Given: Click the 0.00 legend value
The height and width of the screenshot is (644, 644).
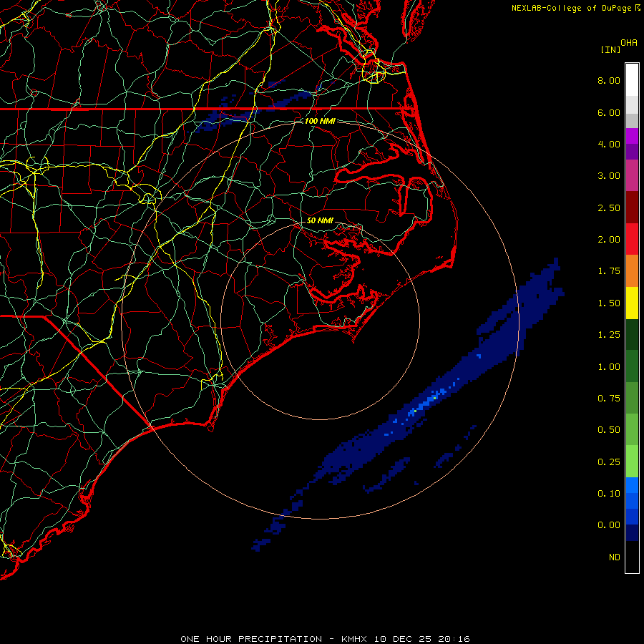Looking at the screenshot, I should tap(609, 525).
